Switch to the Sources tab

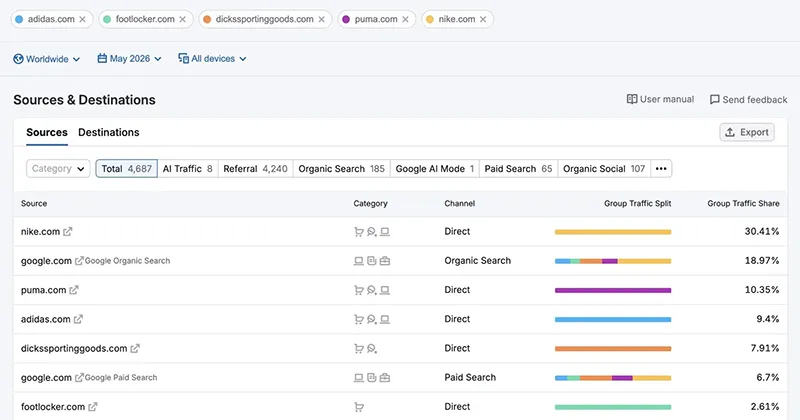(47, 132)
